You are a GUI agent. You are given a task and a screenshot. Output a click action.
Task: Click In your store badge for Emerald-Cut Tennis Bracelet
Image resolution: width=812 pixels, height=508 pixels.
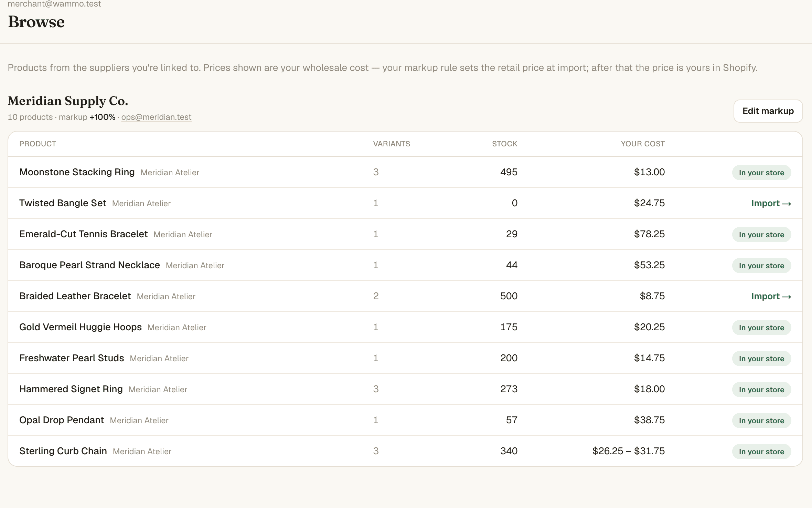(761, 235)
